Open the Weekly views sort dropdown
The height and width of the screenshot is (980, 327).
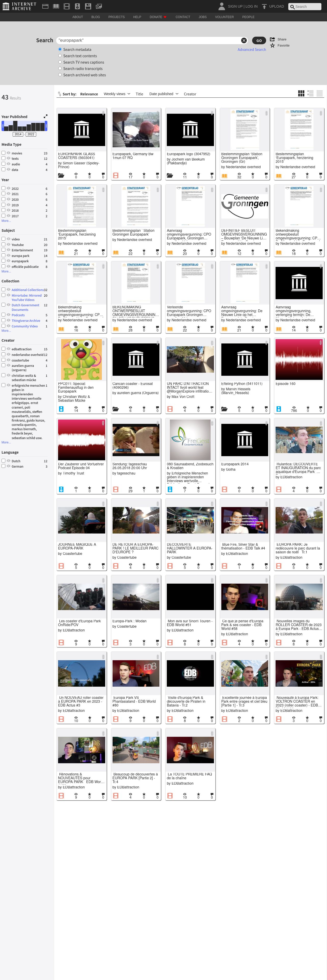point(117,94)
